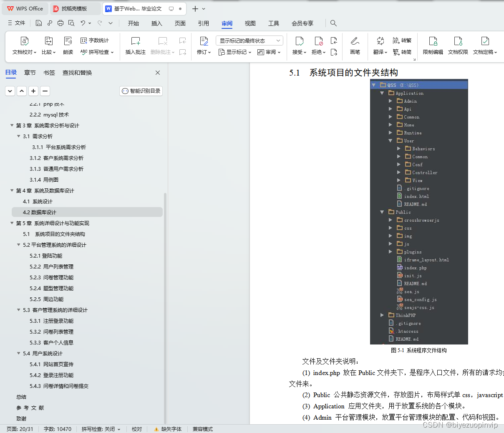Toggle 兼容模式 in the status bar
This screenshot has height=433, width=504.
[202, 429]
